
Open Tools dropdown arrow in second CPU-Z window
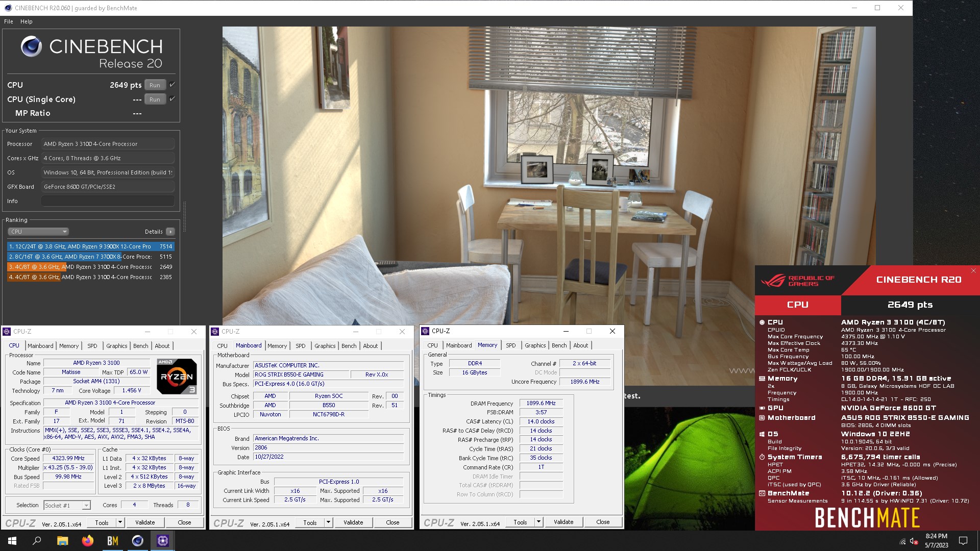coord(328,522)
